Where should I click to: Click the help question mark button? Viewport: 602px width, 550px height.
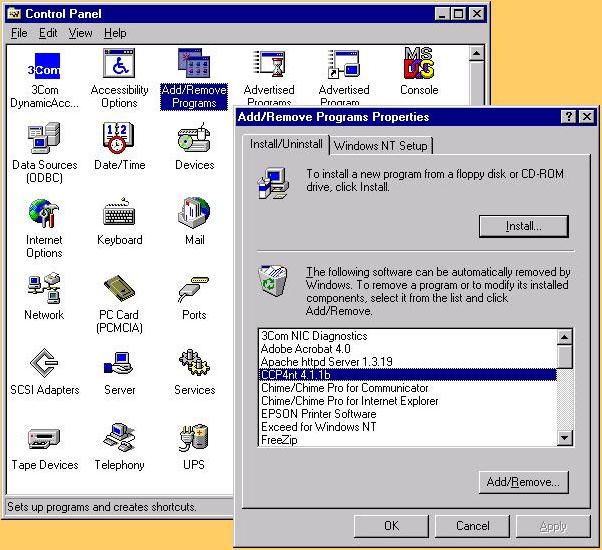click(568, 117)
